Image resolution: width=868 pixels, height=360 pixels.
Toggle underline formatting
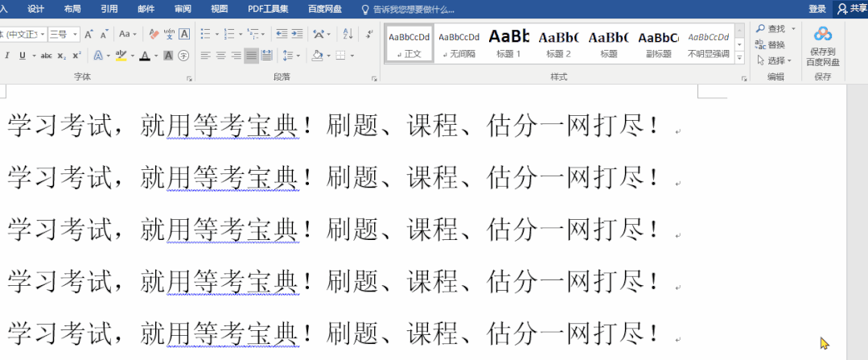coord(23,56)
